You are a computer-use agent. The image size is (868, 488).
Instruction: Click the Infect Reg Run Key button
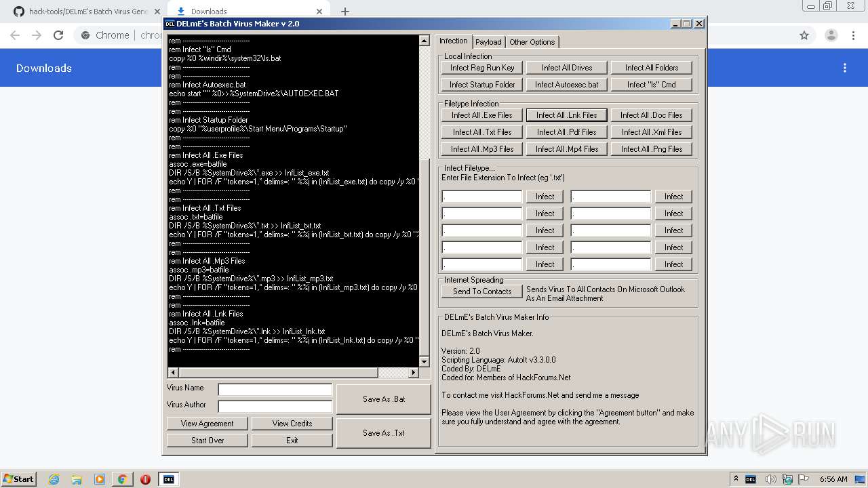482,68
